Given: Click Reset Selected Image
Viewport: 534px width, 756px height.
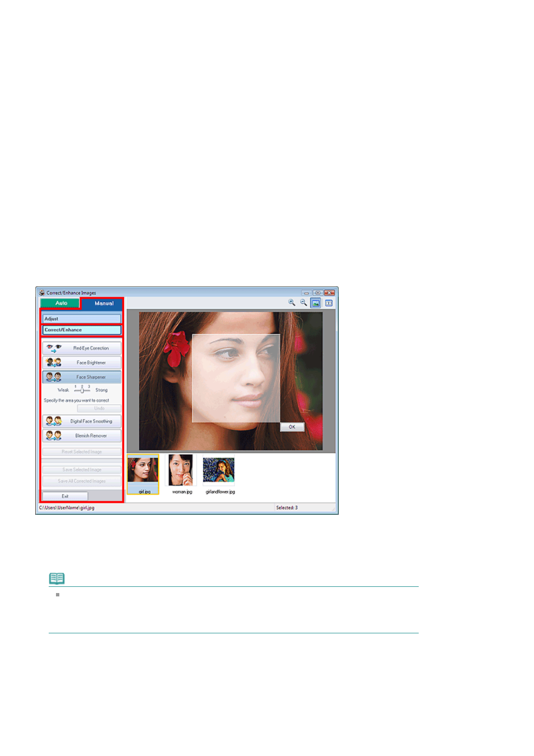Looking at the screenshot, I should pos(82,451).
